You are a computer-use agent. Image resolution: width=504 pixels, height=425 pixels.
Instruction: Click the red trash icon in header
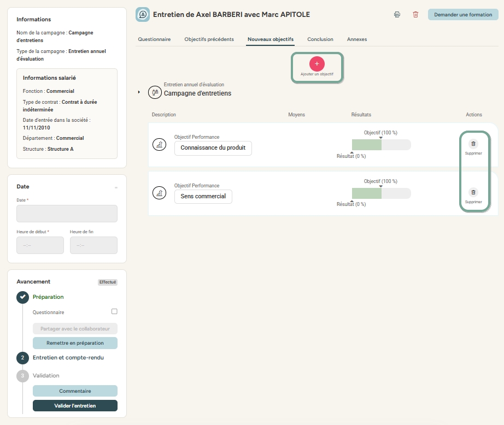[415, 15]
